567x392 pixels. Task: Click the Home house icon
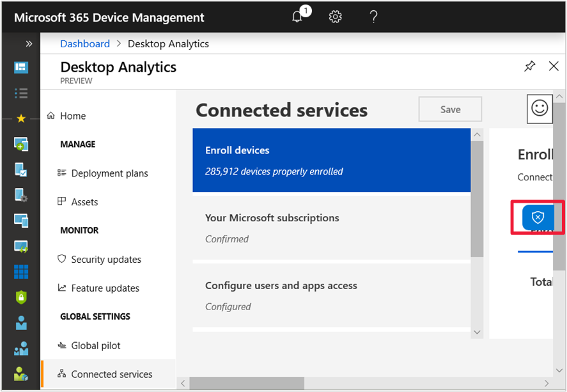pyautogui.click(x=51, y=115)
